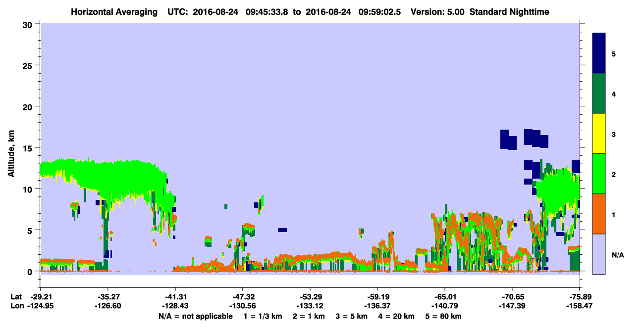644x330 pixels.
Task: Click the yellow level 3 colorbar segment
Action: (599, 134)
